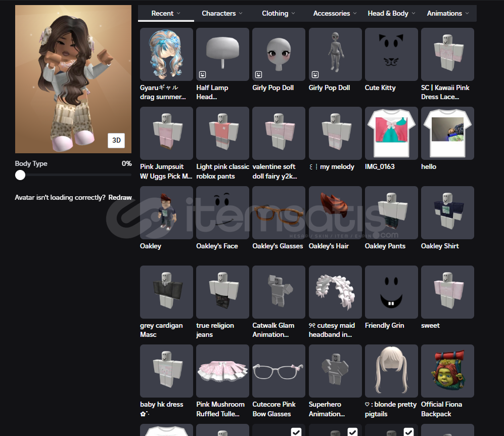Viewport: 504px width, 436px height.
Task: Click the Body Type 0% value
Action: [x=127, y=163]
